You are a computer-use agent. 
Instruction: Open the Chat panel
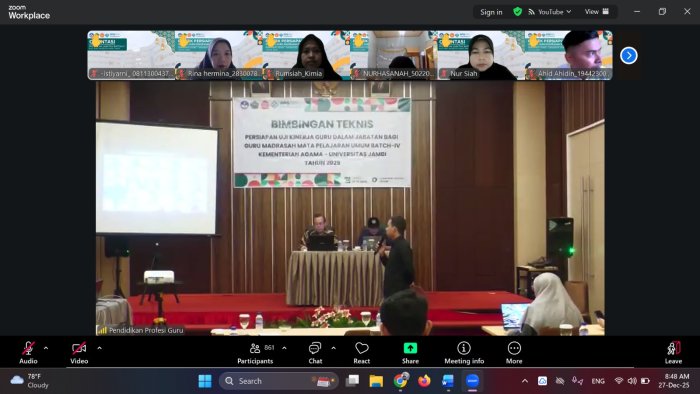[x=315, y=353]
